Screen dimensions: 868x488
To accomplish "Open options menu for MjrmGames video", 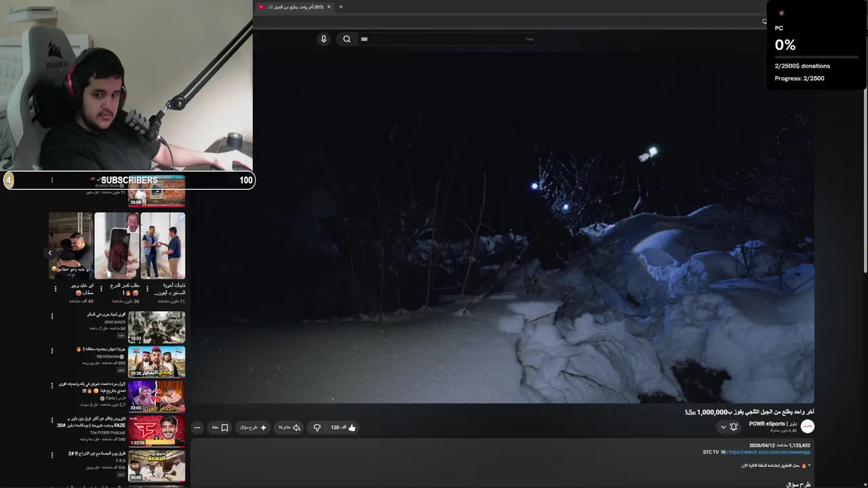I will 52,351.
